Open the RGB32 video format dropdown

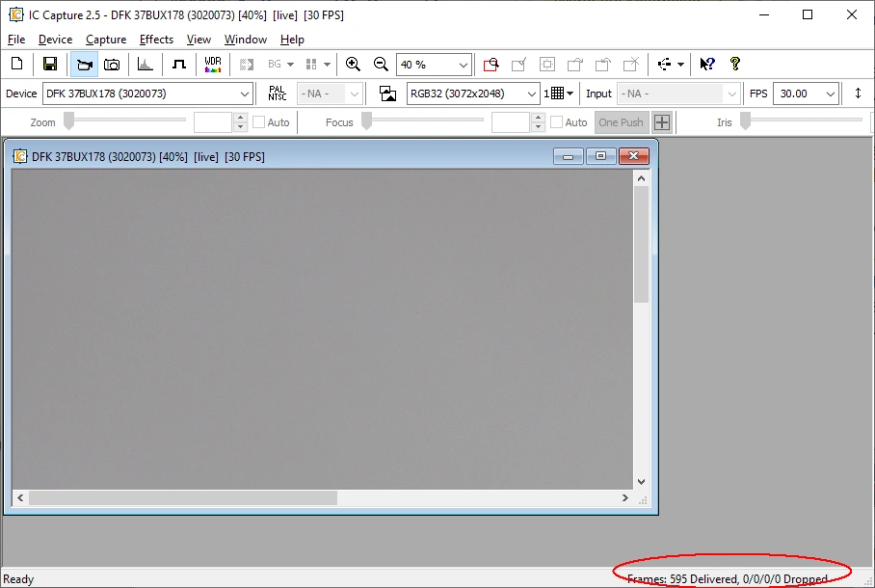[x=531, y=94]
